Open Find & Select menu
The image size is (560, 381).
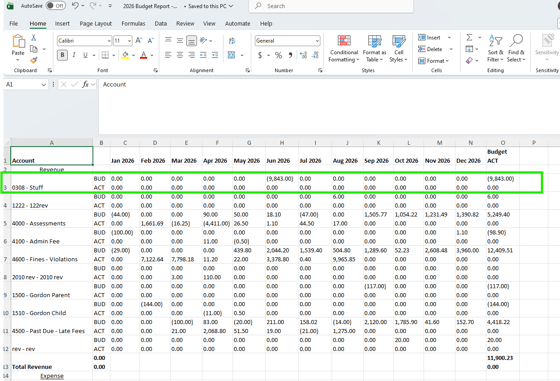pos(516,49)
